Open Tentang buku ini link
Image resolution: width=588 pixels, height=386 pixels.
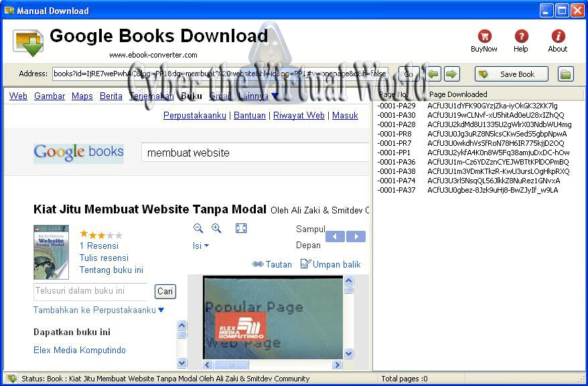(111, 270)
